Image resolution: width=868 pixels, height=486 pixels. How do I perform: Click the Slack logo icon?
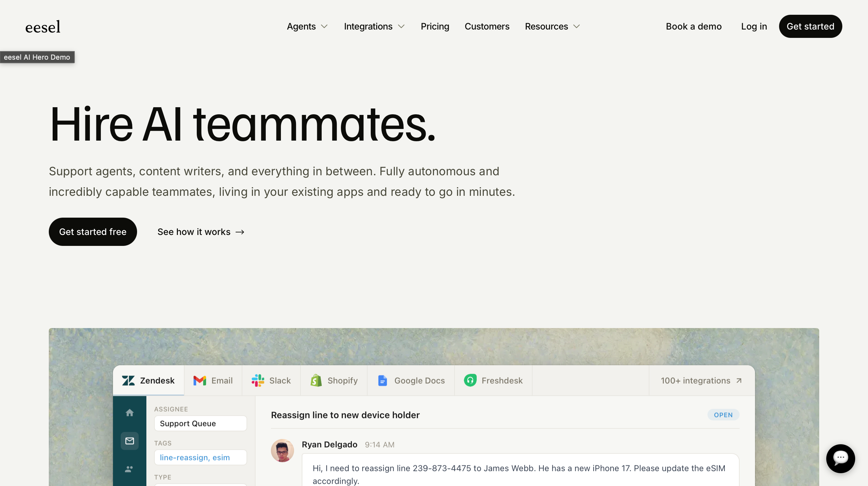[258, 380]
